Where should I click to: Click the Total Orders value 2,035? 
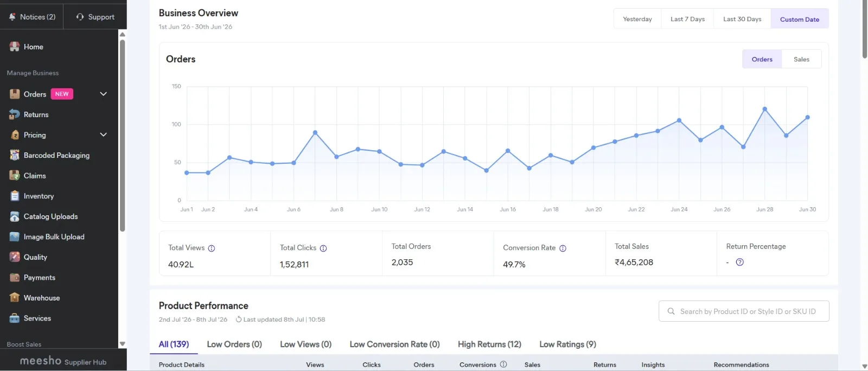point(403,262)
